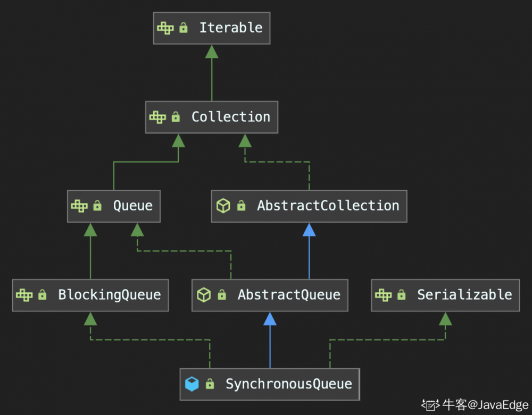This screenshot has width=532, height=415.
Task: Click the SynchronousQueue node title
Action: pyautogui.click(x=289, y=384)
